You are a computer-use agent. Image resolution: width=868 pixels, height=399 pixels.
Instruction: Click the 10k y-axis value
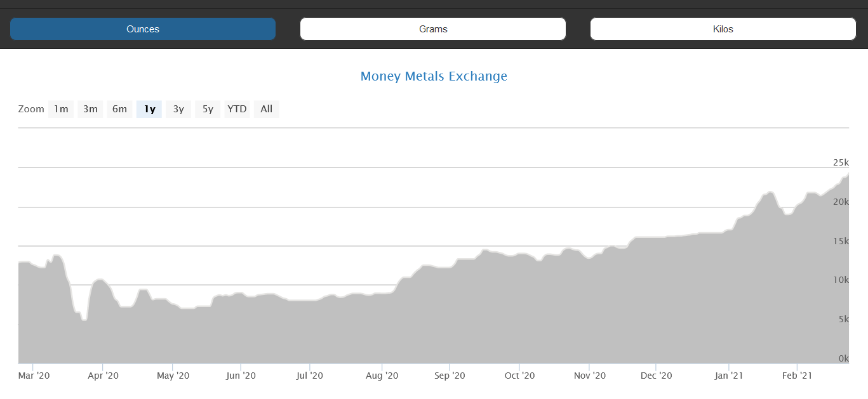[x=841, y=280]
